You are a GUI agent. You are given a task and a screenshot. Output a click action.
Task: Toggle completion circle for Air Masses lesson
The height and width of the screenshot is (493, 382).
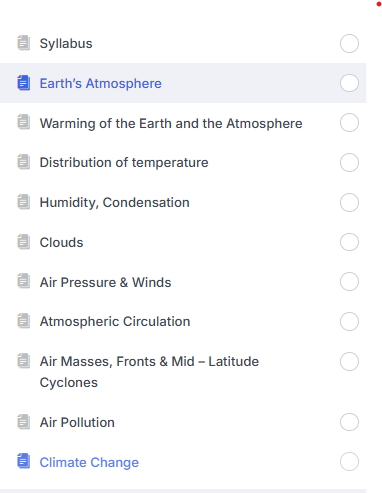pos(349,361)
